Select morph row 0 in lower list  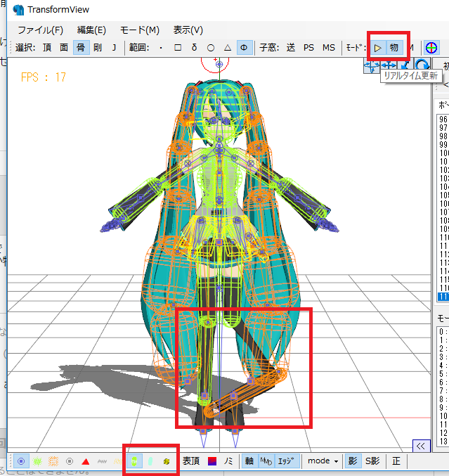(x=443, y=331)
